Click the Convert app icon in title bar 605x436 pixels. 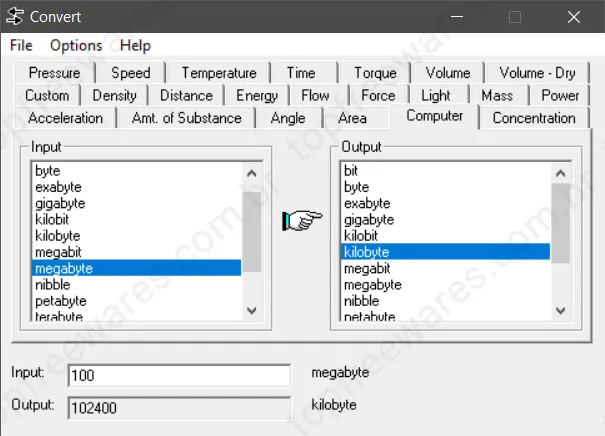click(x=15, y=17)
